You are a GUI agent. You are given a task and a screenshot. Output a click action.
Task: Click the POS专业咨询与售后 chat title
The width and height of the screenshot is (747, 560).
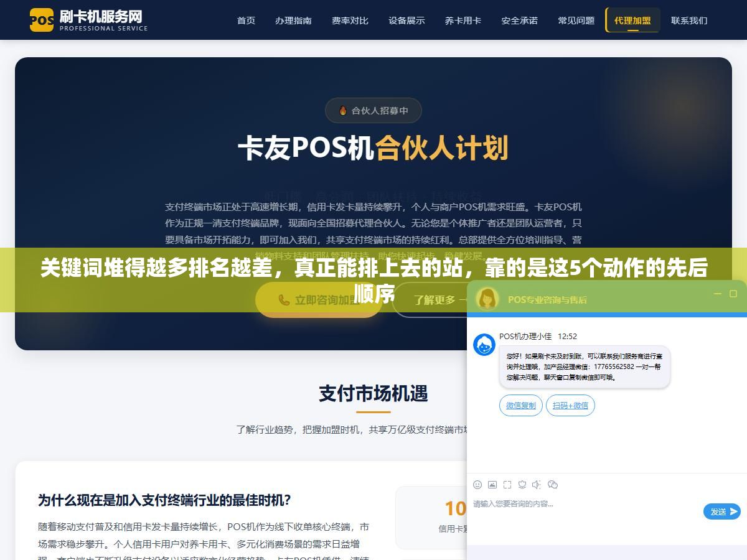(547, 299)
